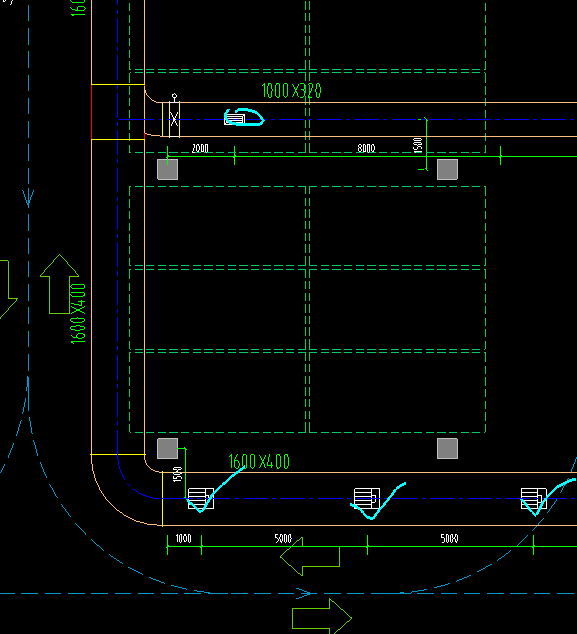This screenshot has width=577, height=634.
Task: Select the gray column square left of lower 1500 dimension
Action: 167,448
